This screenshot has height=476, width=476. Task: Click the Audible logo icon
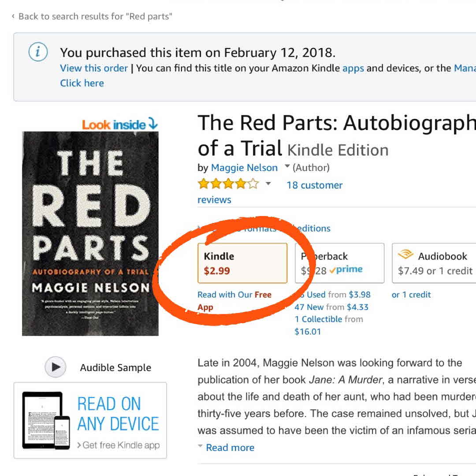tap(405, 256)
